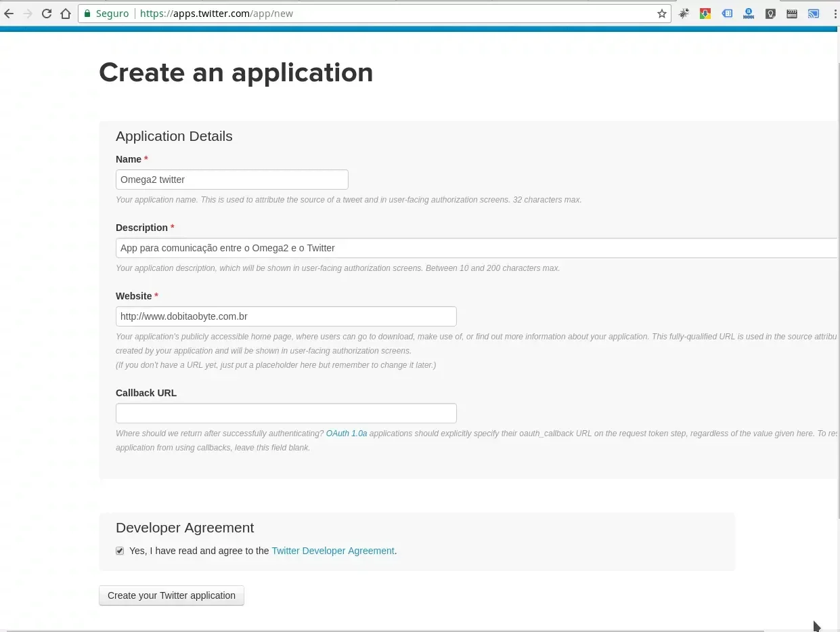Click the 'Create an application' heading
Screen dimensions: 840x632
coord(236,72)
